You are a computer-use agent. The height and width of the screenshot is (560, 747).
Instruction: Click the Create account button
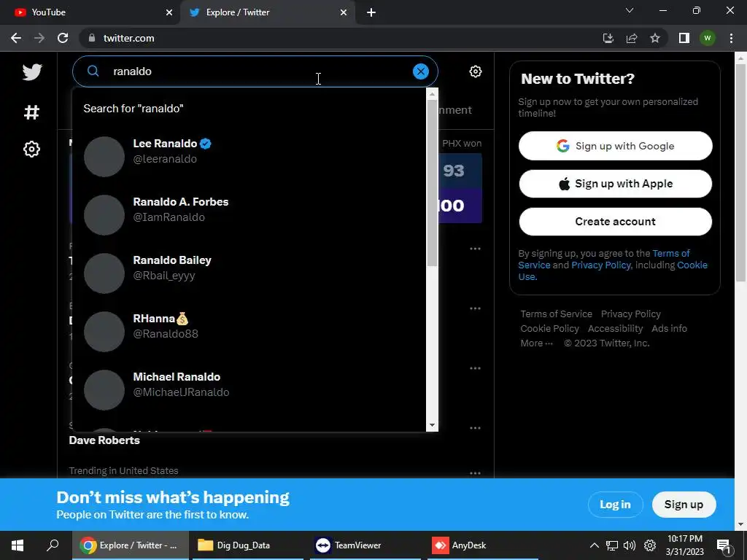pos(615,222)
